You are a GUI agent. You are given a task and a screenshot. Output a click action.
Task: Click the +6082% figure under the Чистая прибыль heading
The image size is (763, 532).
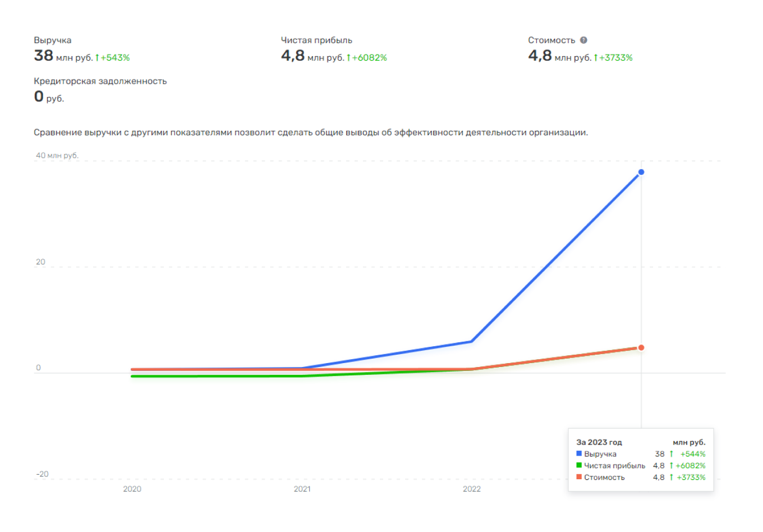pyautogui.click(x=370, y=58)
